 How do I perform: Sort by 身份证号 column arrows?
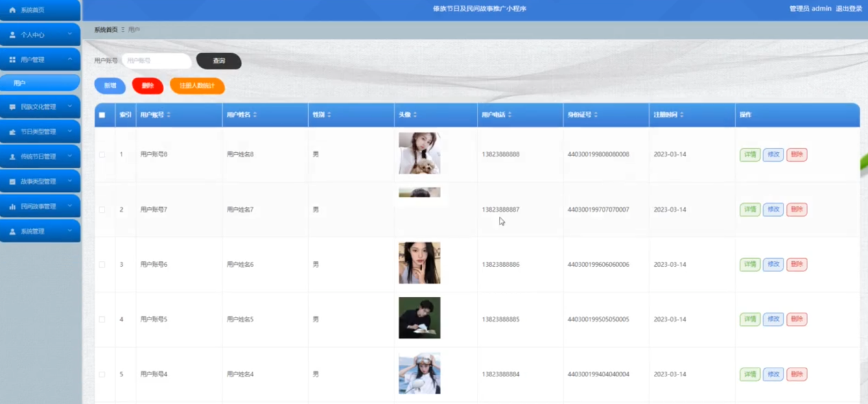pos(596,115)
